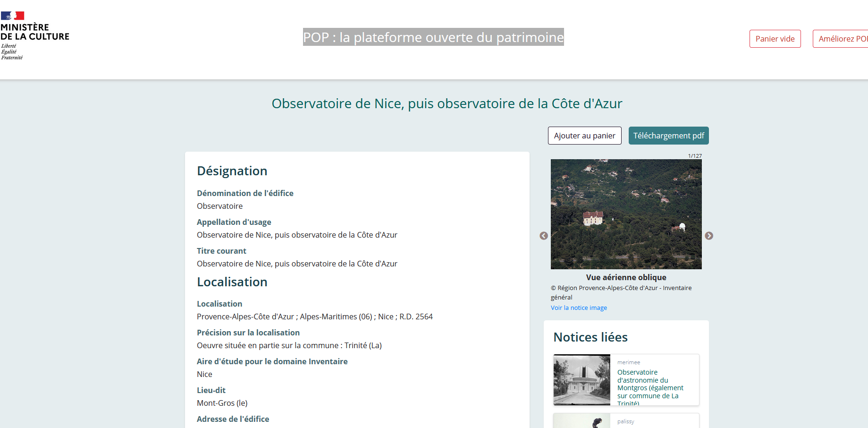Viewport: 868px width, 428px height.
Task: Download the notice via Téléchargement pdf
Action: (668, 136)
